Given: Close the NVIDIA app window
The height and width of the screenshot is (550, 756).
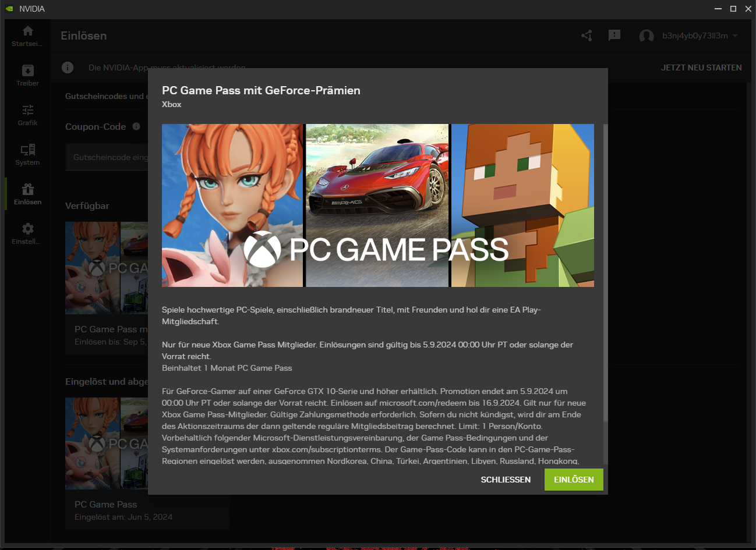Looking at the screenshot, I should click(748, 9).
